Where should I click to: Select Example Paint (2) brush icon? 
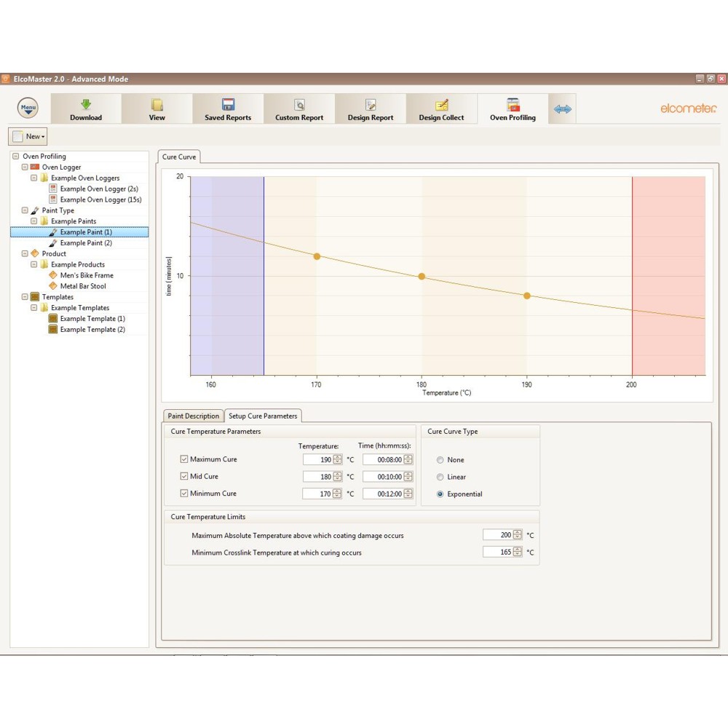tap(53, 243)
